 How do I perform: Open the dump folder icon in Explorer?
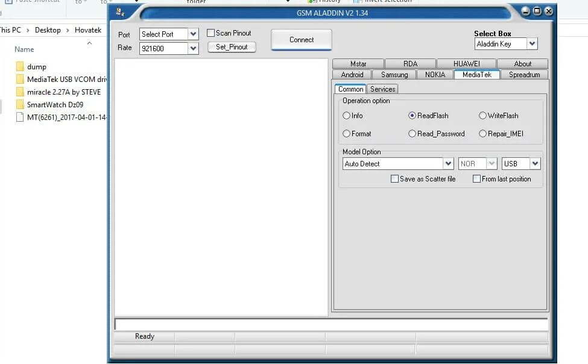pyautogui.click(x=21, y=67)
